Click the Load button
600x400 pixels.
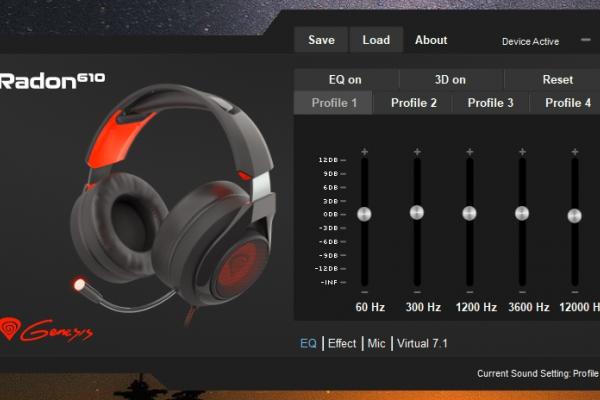[376, 40]
